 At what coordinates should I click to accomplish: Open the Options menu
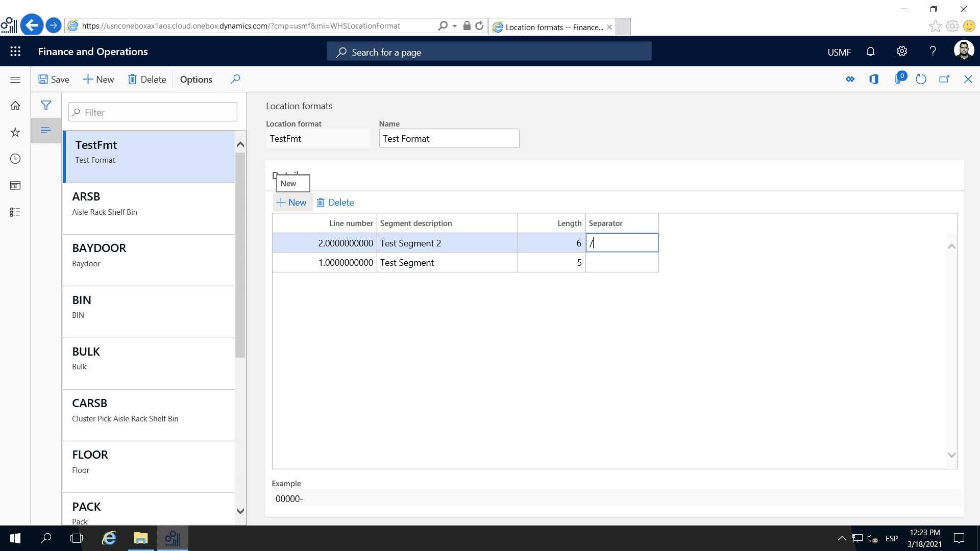coord(196,79)
